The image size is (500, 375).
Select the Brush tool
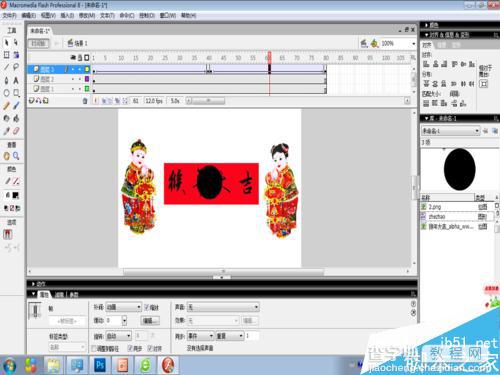(x=16, y=106)
